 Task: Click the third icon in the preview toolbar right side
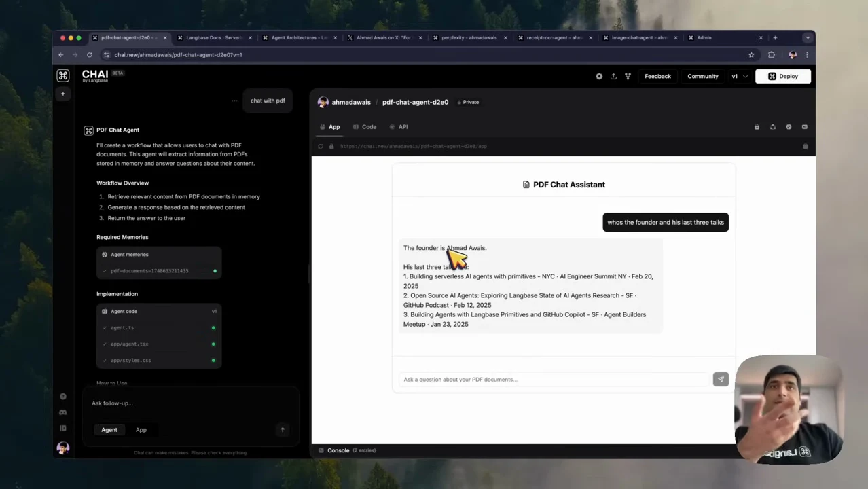789,127
